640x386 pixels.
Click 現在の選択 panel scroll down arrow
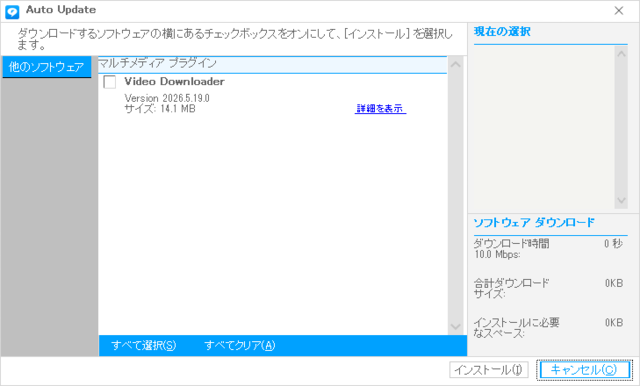pyautogui.click(x=621, y=200)
